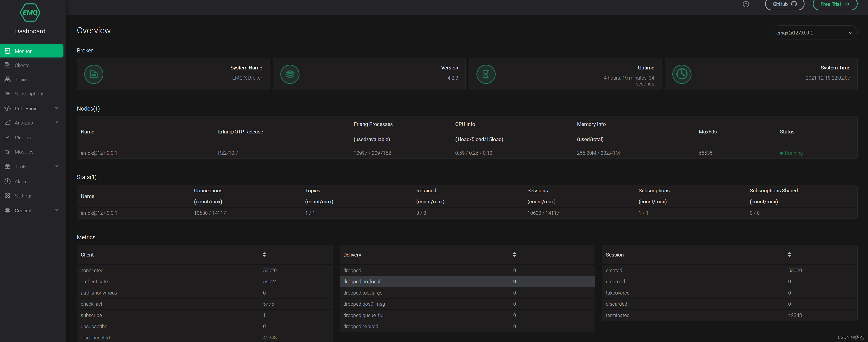The image size is (868, 342).
Task: Expand the Analysis submenu arrow
Action: pos(56,122)
